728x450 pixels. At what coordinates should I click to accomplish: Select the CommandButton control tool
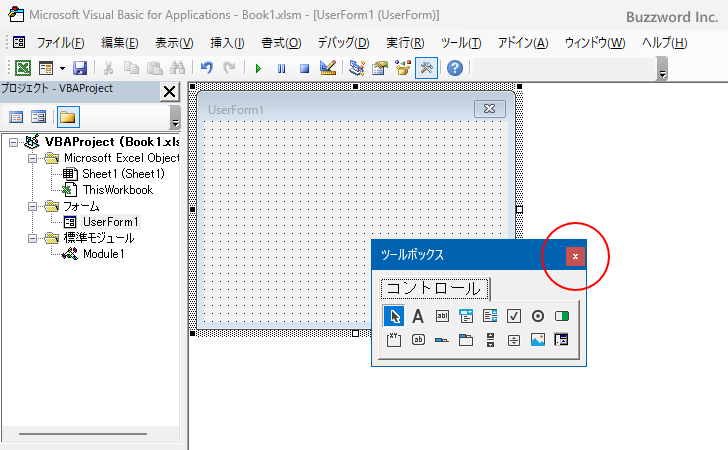(x=418, y=340)
